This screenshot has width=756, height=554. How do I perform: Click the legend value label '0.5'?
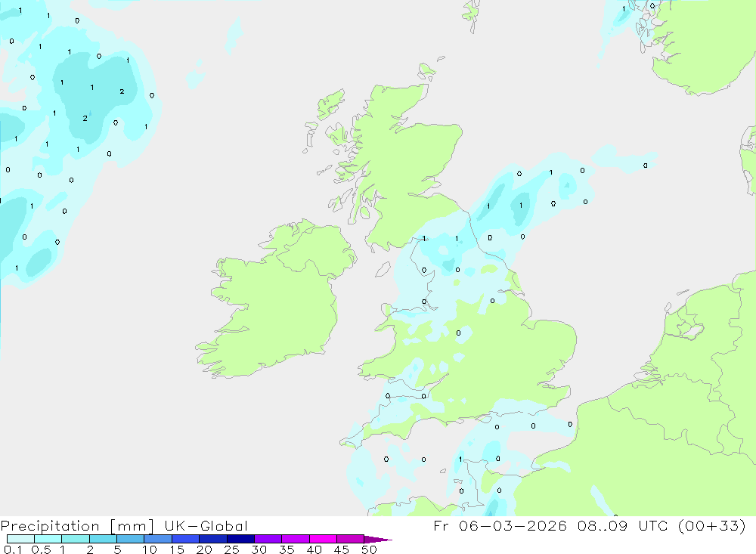41,549
